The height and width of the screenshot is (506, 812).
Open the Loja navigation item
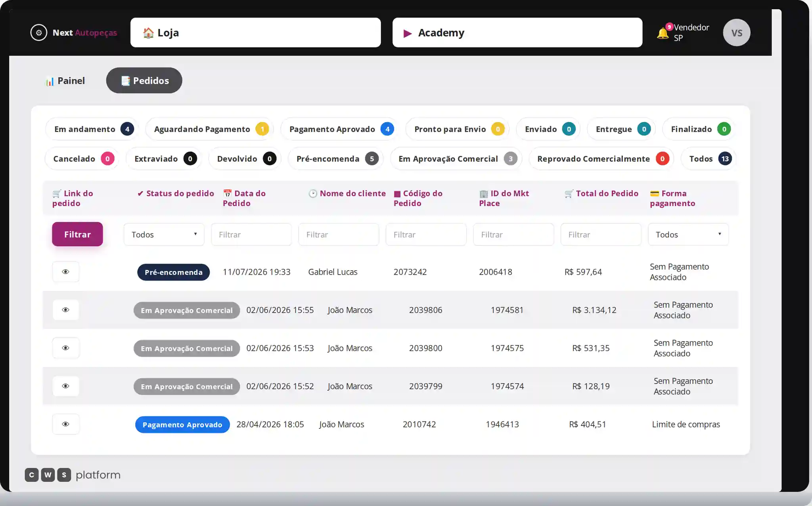pyautogui.click(x=256, y=32)
